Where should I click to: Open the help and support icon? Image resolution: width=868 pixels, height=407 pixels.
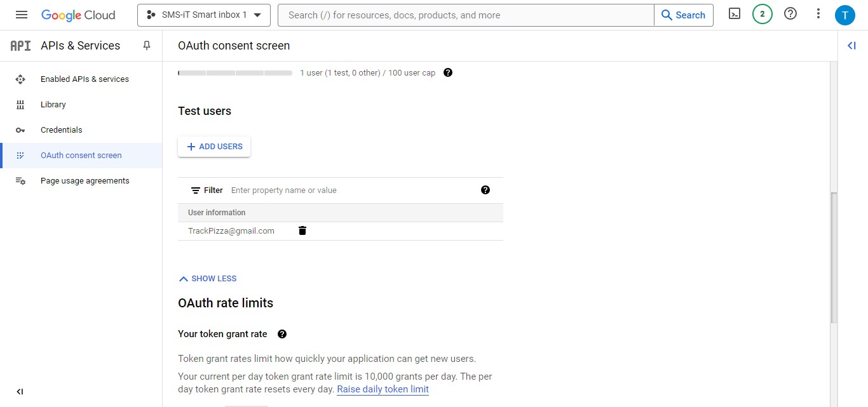pyautogui.click(x=790, y=13)
